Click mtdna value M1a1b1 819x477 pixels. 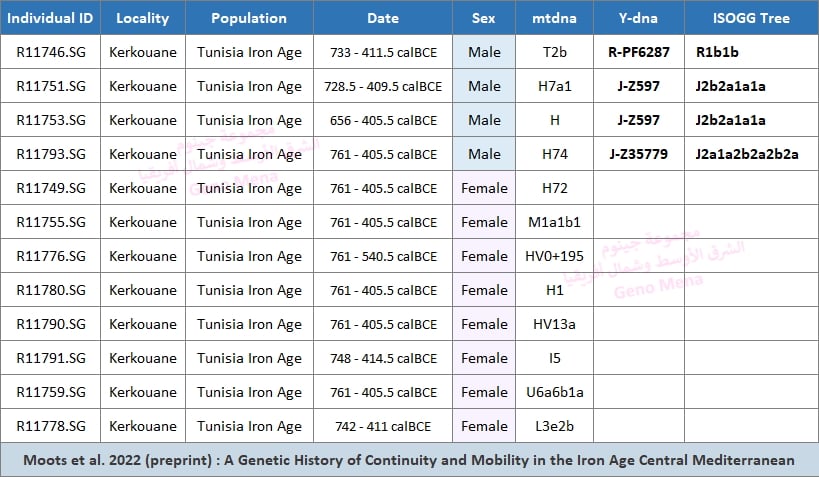554,222
